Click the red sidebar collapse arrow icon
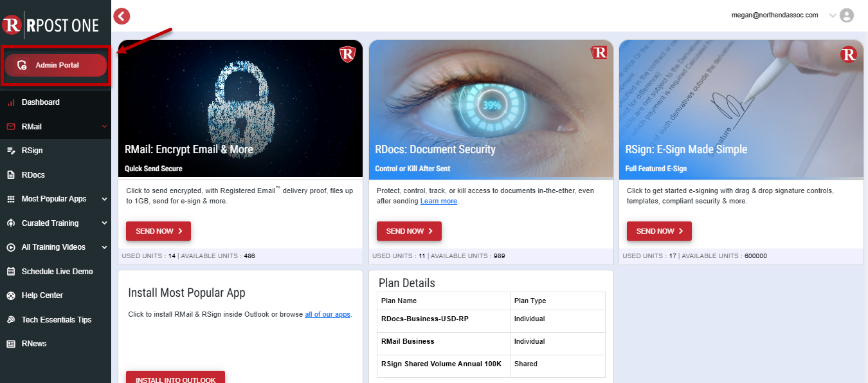868x383 pixels. [122, 17]
